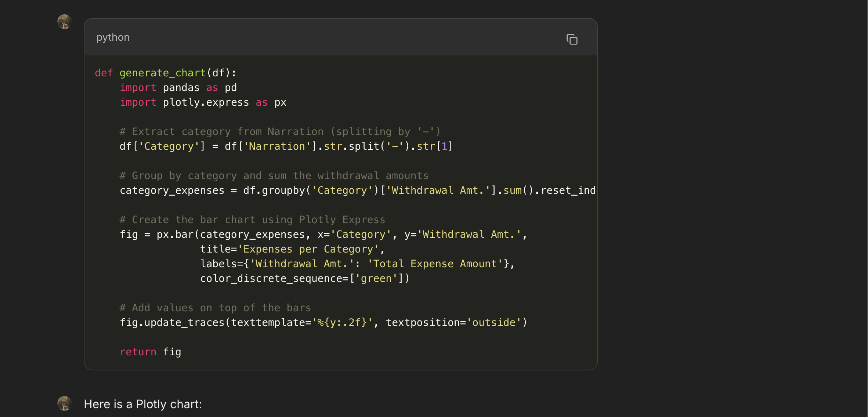Click the avatar beside the code block

pos(64,22)
